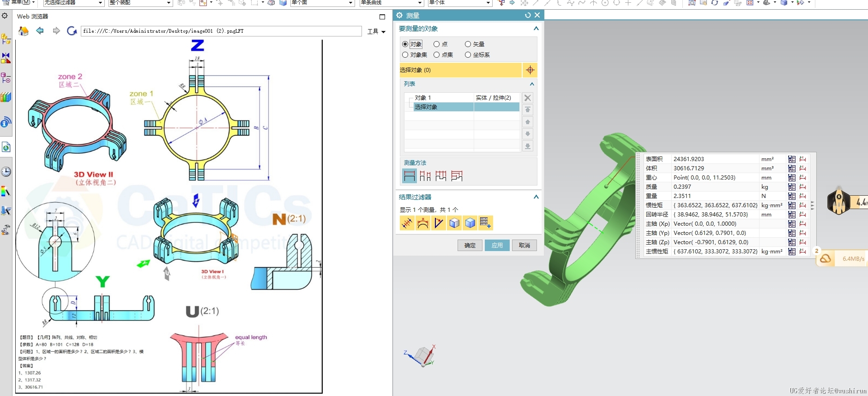Open the web browser sidebar icon
This screenshot has width=868, height=396.
(x=6, y=147)
